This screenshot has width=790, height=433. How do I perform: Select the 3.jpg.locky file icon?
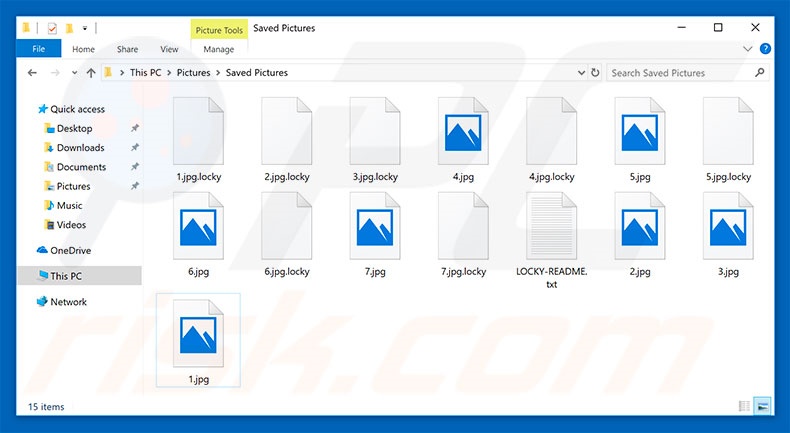point(375,131)
